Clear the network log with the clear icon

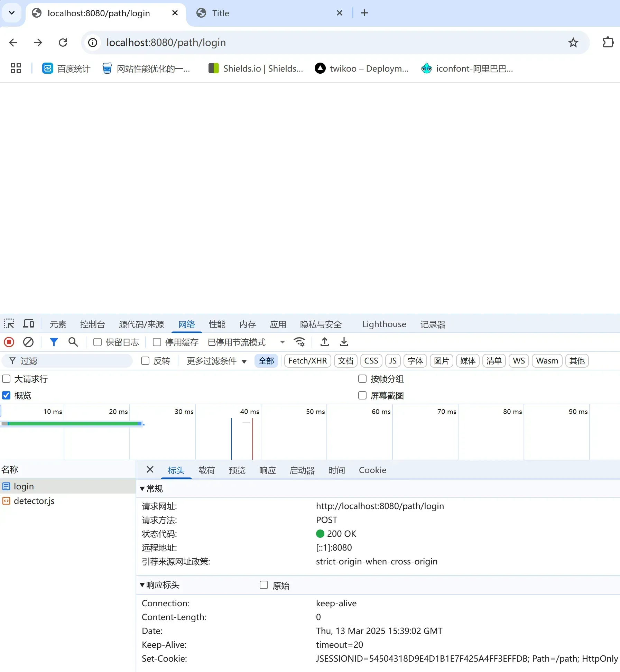[28, 342]
